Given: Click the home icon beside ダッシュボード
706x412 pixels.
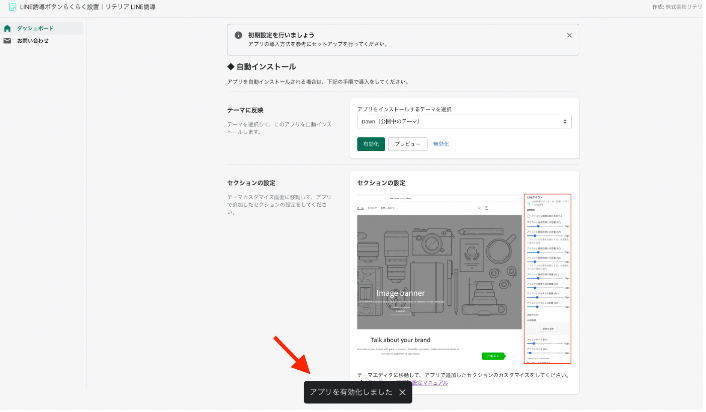Looking at the screenshot, I should (7, 28).
